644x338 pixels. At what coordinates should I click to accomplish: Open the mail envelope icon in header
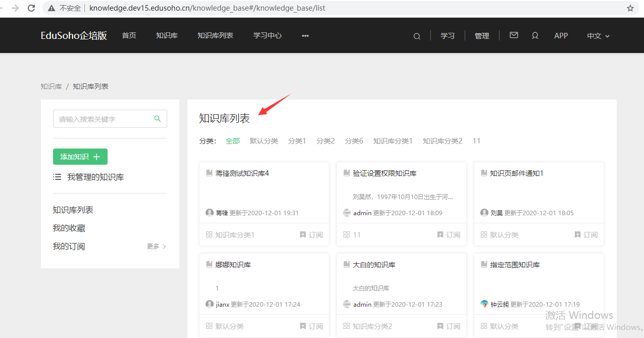coord(514,35)
